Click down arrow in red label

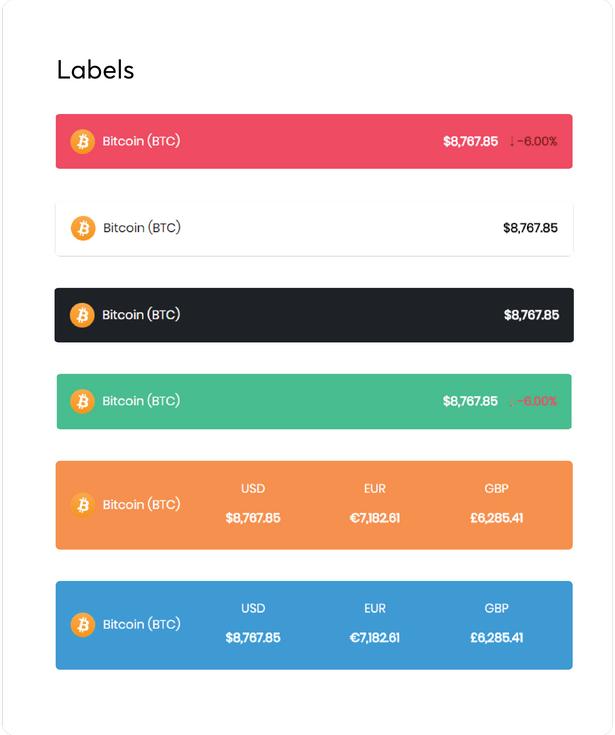512,142
